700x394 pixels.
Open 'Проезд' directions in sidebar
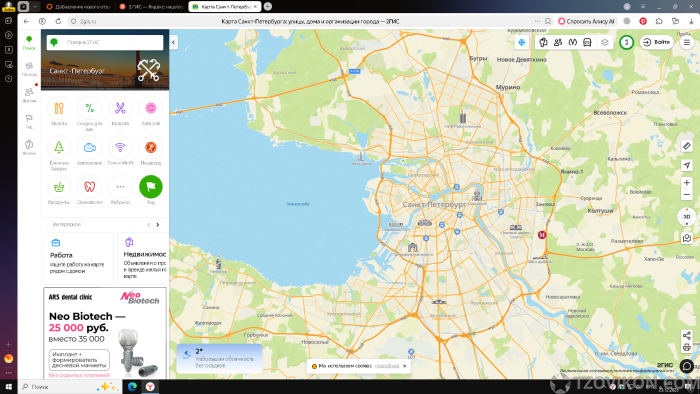tap(29, 69)
